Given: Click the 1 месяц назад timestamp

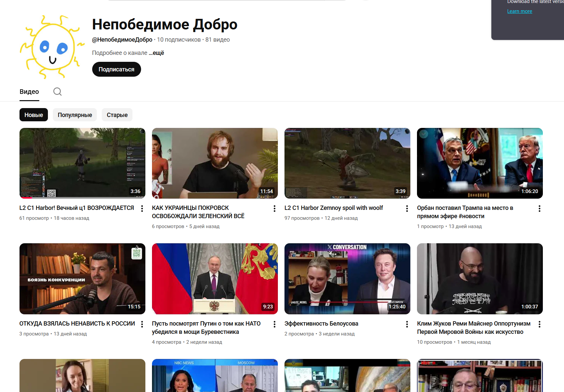Looking at the screenshot, I should coord(474,342).
